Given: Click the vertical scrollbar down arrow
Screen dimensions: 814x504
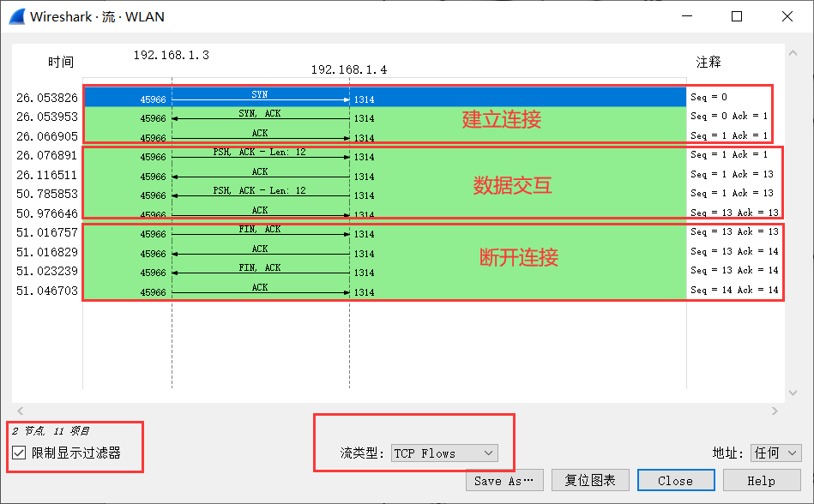Looking at the screenshot, I should pos(791,393).
